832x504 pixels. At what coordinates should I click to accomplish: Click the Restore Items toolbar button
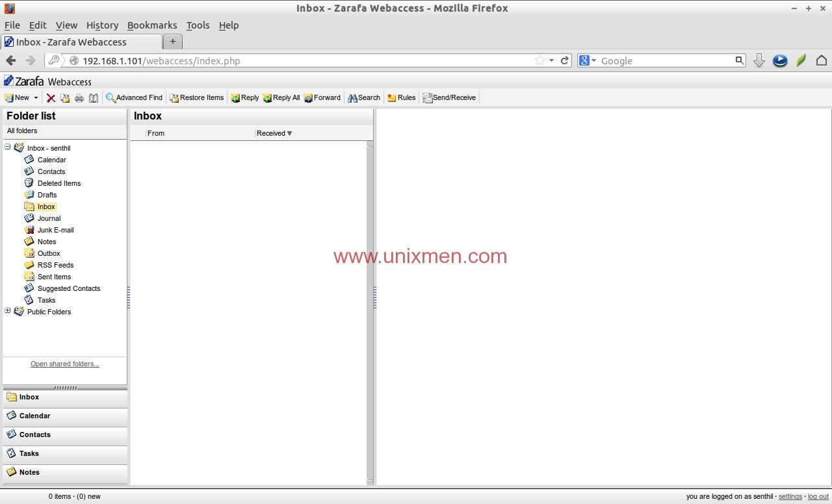196,98
